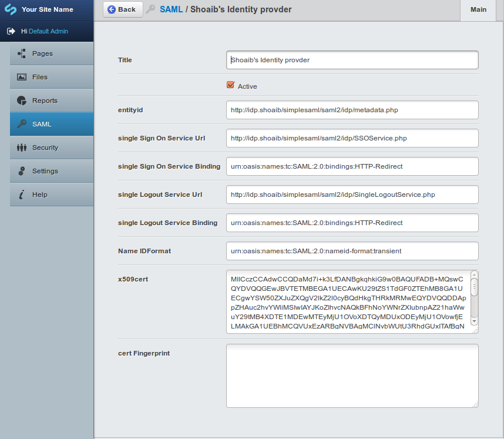Click the x509cert scrollbar thumb

click(x=474, y=287)
